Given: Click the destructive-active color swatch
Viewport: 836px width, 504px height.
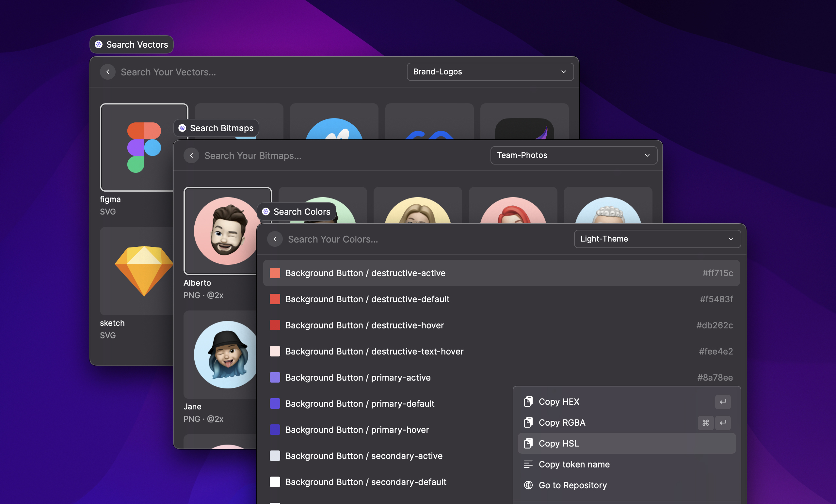Looking at the screenshot, I should coord(275,273).
